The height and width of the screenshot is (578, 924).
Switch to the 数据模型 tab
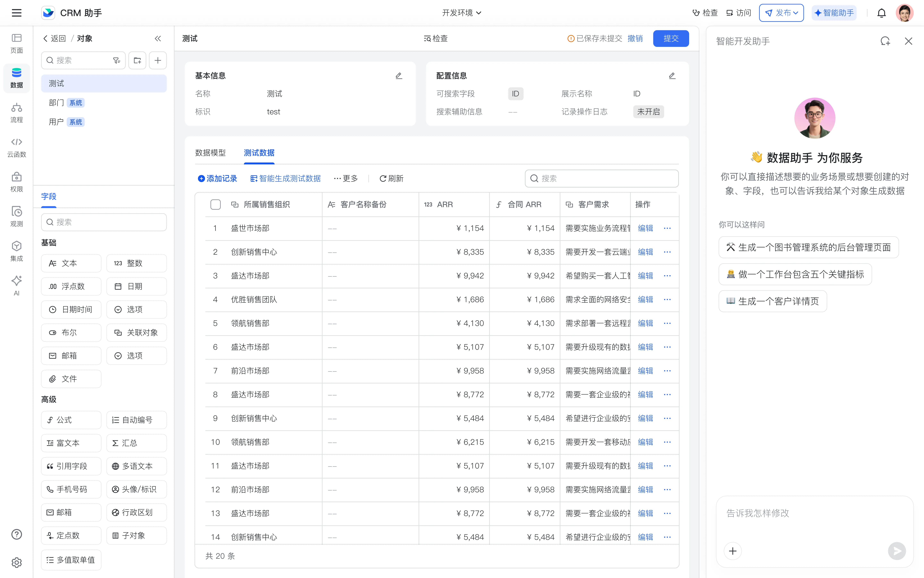[210, 153]
